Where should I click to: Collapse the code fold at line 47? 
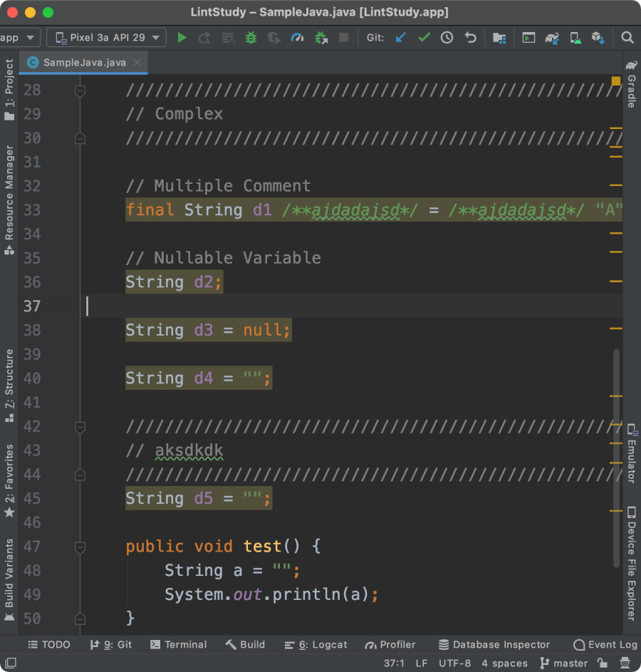(x=80, y=547)
